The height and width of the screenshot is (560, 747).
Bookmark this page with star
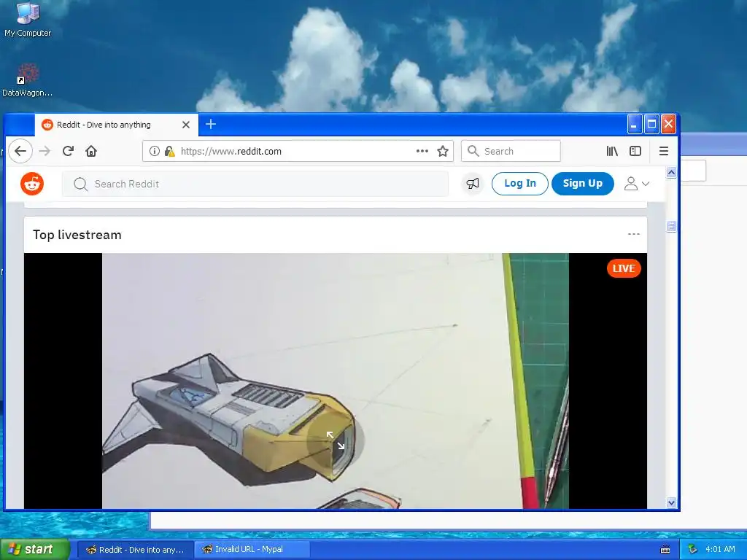click(443, 151)
